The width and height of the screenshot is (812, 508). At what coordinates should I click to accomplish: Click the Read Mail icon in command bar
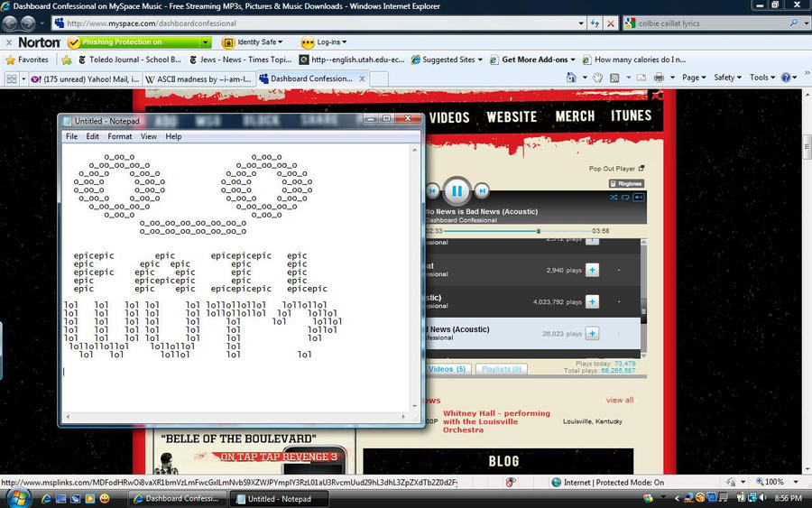(641, 78)
